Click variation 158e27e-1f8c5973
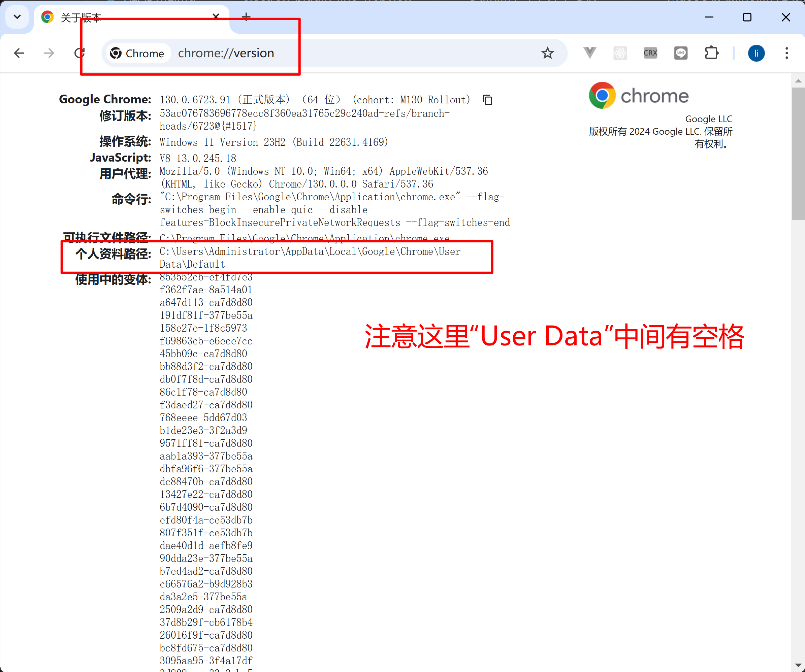The image size is (805, 672). [x=203, y=328]
